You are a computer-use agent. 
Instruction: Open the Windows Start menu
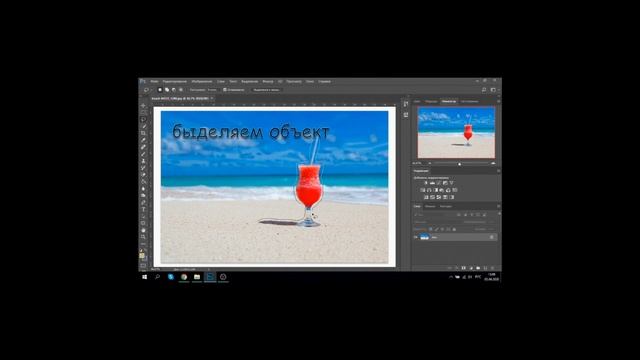[x=144, y=277]
